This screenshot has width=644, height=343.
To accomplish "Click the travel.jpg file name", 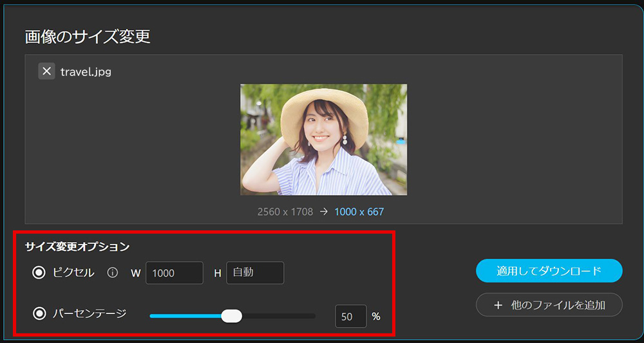I will (x=86, y=72).
